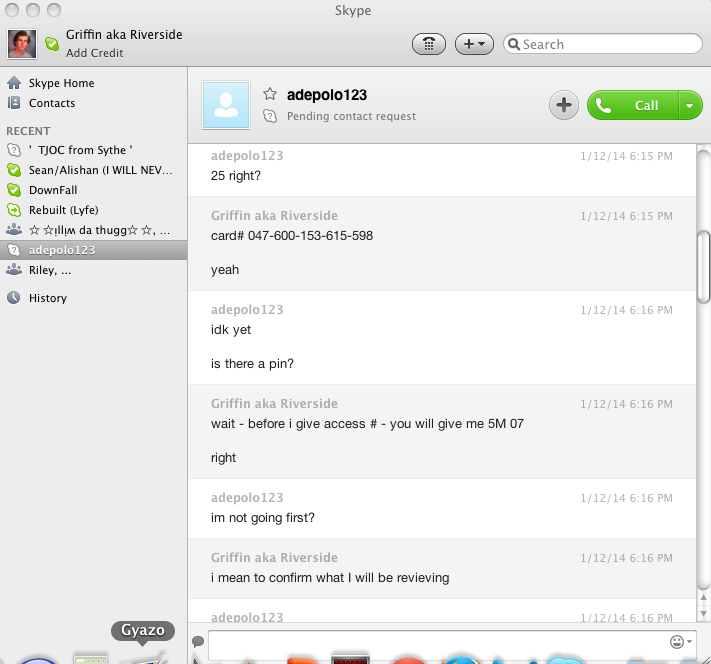The height and width of the screenshot is (664, 711).
Task: Click the History clock icon
Action: click(14, 298)
